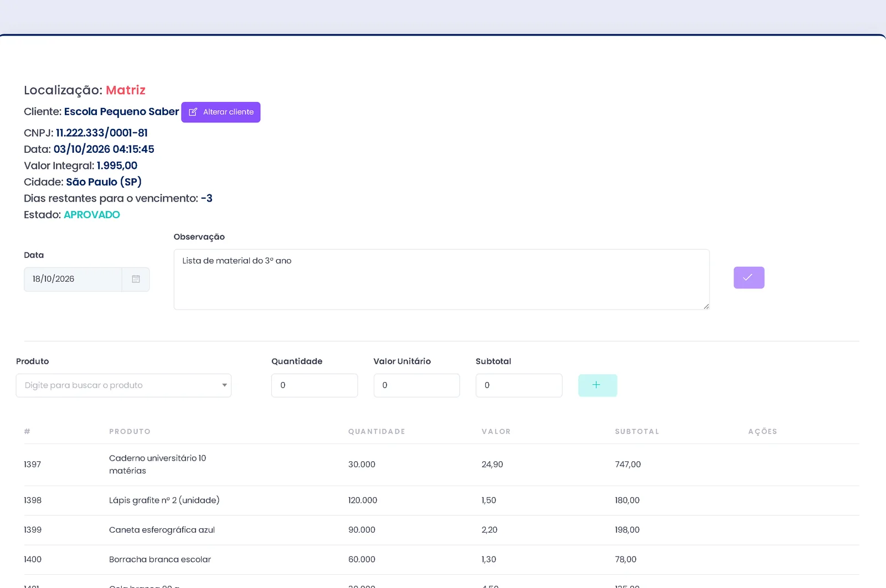This screenshot has height=588, width=886.
Task: Select the Caneta esferográfica azul row
Action: pos(441,530)
